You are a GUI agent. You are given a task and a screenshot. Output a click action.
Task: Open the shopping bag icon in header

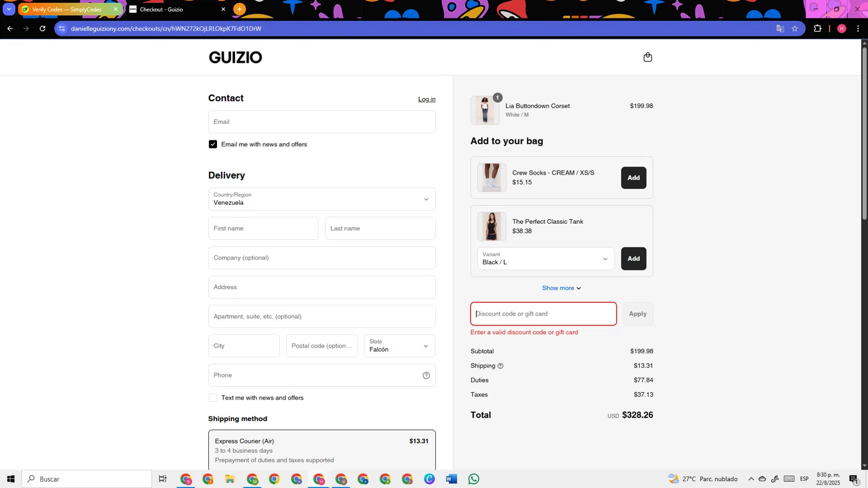[x=648, y=57]
